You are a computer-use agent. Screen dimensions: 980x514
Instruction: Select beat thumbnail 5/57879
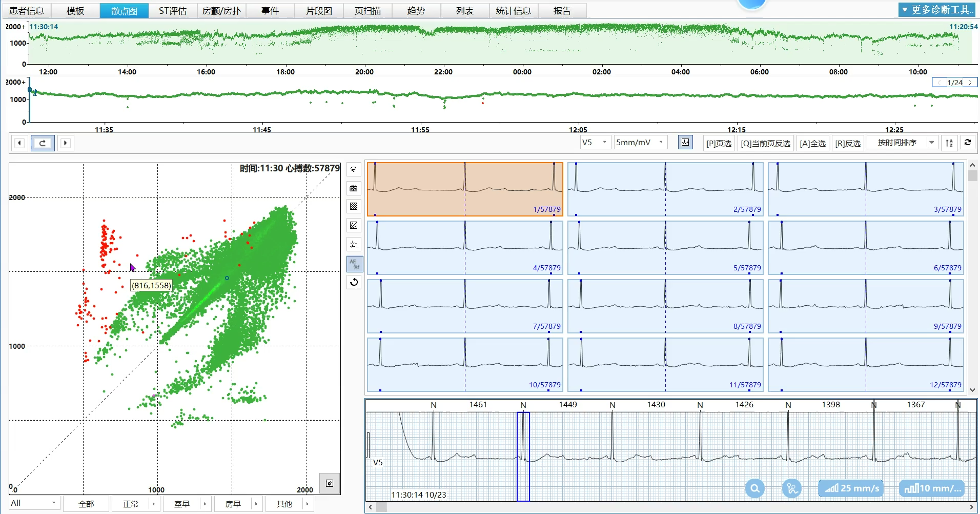click(x=665, y=248)
